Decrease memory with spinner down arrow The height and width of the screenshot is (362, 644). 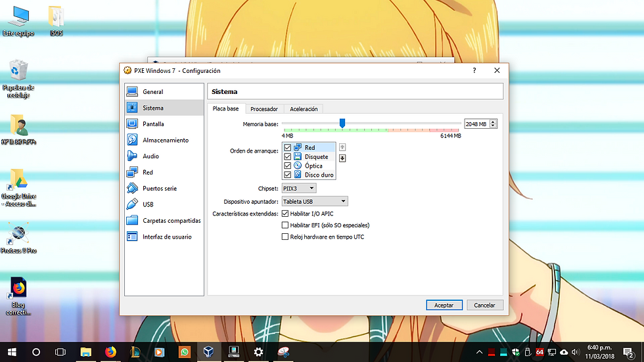coord(493,126)
